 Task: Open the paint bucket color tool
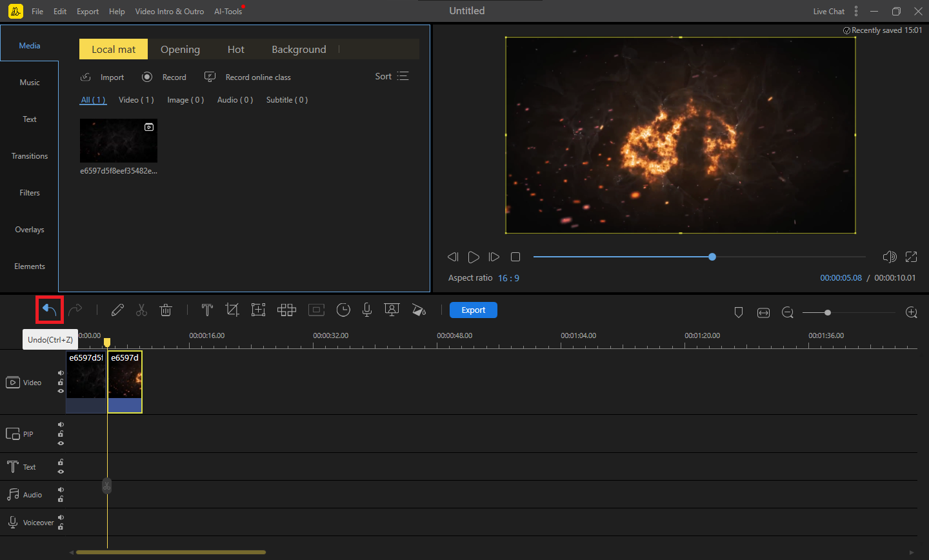tap(419, 310)
